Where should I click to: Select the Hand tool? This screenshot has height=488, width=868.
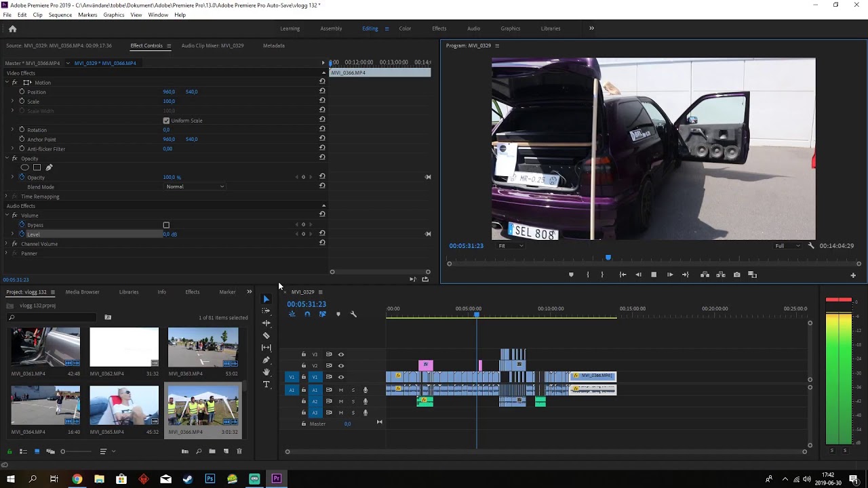pyautogui.click(x=266, y=372)
